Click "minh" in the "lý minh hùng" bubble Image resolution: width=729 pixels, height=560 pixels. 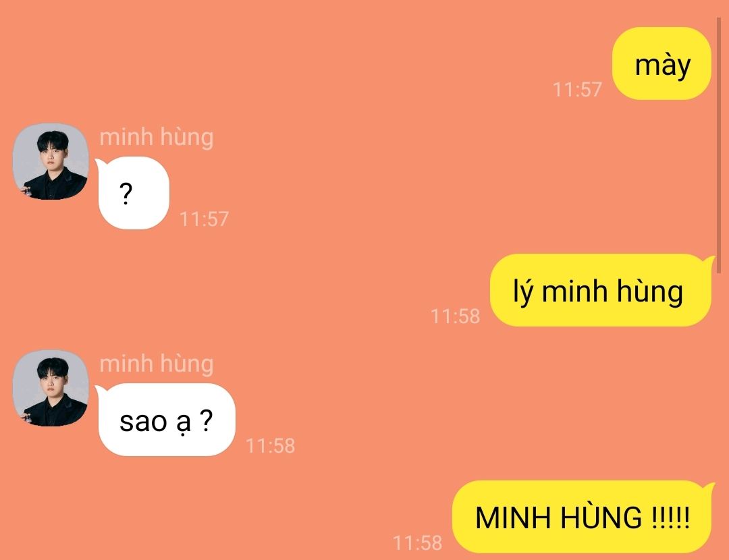[x=574, y=291]
